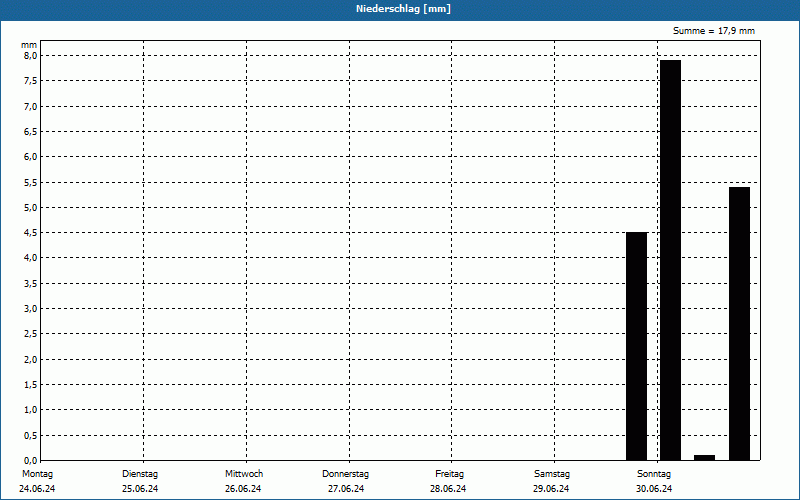Click the 3,5 y-axis value

click(x=31, y=283)
